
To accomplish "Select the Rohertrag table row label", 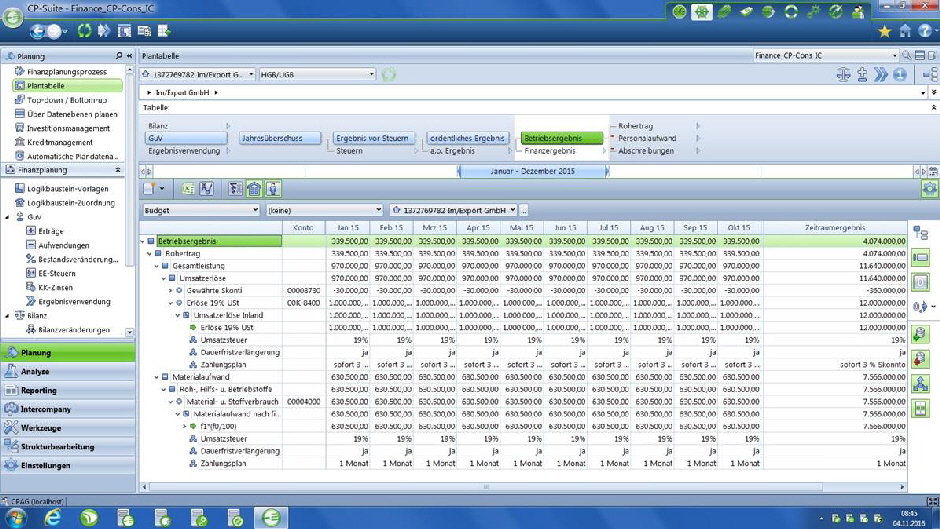I will 182,254.
